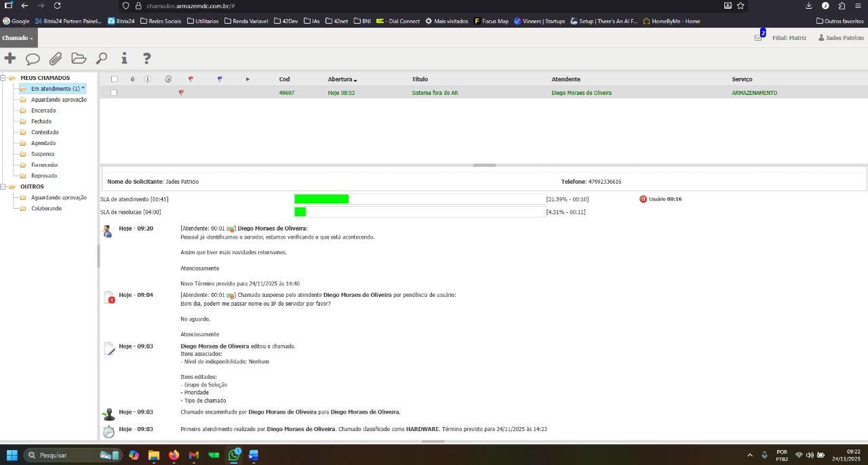This screenshot has height=465, width=868.
Task: Click the SLA de atendimento progress bar
Action: click(420, 199)
